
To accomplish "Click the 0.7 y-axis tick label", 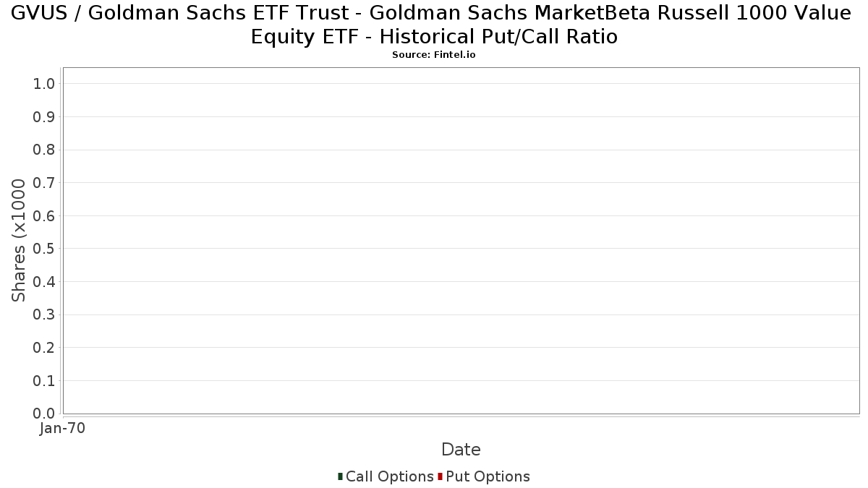I will coord(44,183).
